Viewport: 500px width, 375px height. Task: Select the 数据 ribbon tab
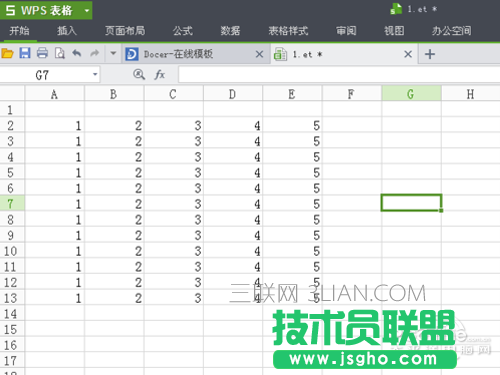coord(230,31)
